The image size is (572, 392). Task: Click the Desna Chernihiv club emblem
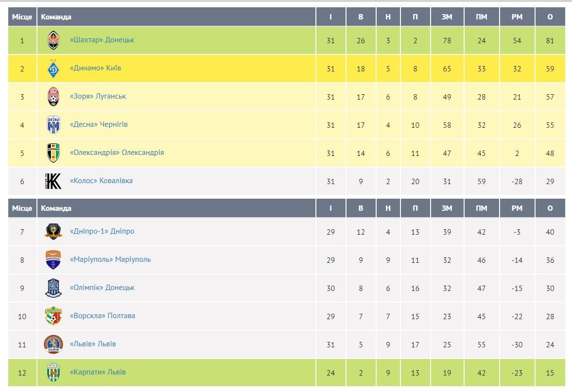tap(53, 125)
